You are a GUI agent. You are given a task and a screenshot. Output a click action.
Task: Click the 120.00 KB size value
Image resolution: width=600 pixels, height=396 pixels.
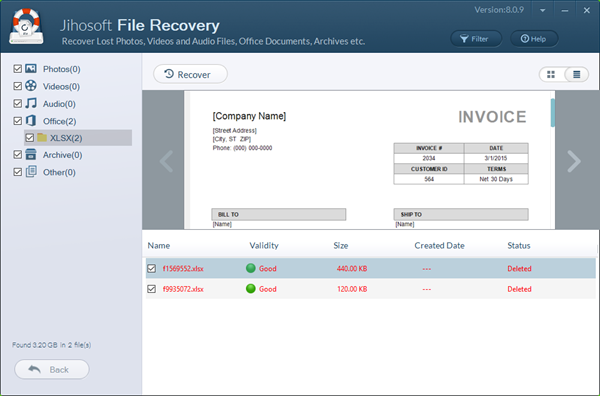click(x=352, y=289)
